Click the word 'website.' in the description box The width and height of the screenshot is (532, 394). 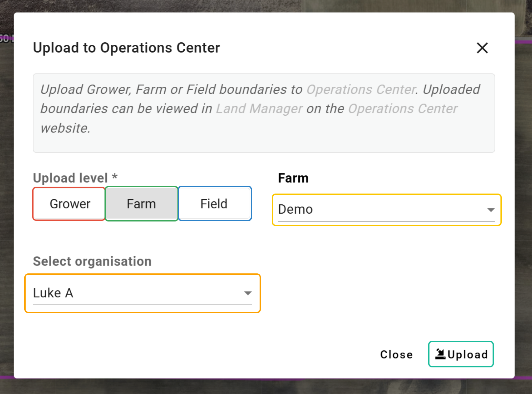(x=65, y=128)
